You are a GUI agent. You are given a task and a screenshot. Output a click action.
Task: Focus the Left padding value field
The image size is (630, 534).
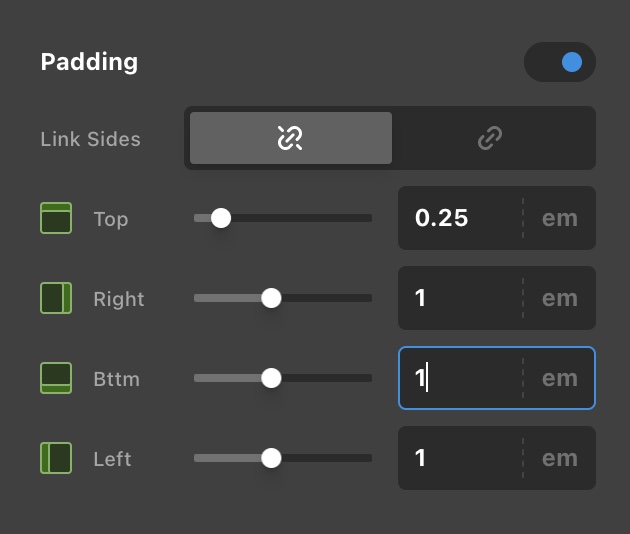pyautogui.click(x=460, y=458)
